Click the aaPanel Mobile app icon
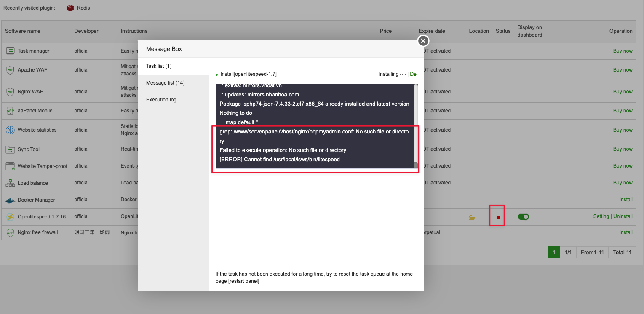 click(x=10, y=111)
